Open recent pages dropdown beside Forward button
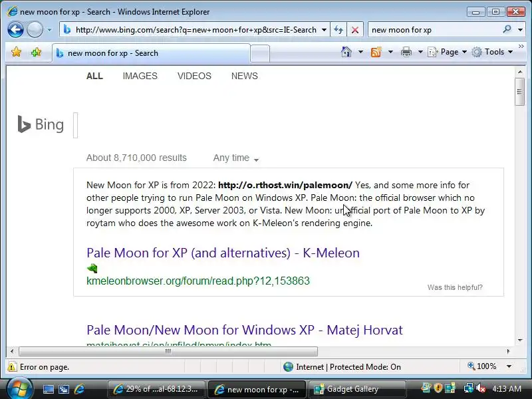 pos(49,30)
